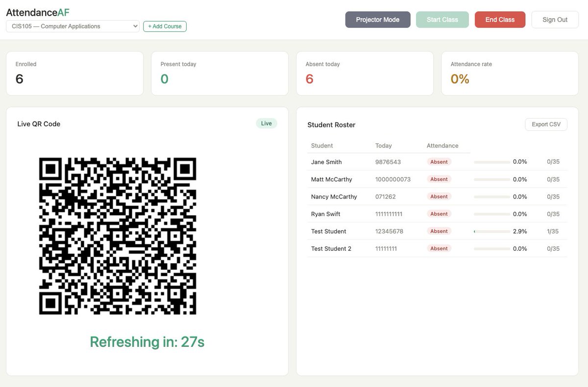This screenshot has width=588, height=387.
Task: Click Test Student 2's Absent badge
Action: click(439, 248)
